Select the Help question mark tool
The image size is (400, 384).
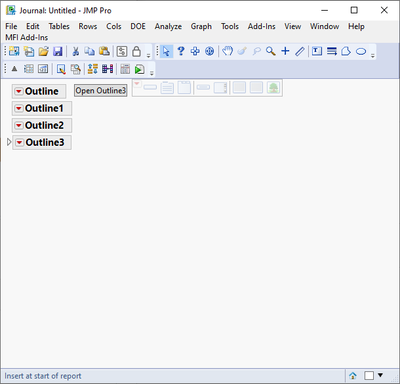[x=181, y=51]
